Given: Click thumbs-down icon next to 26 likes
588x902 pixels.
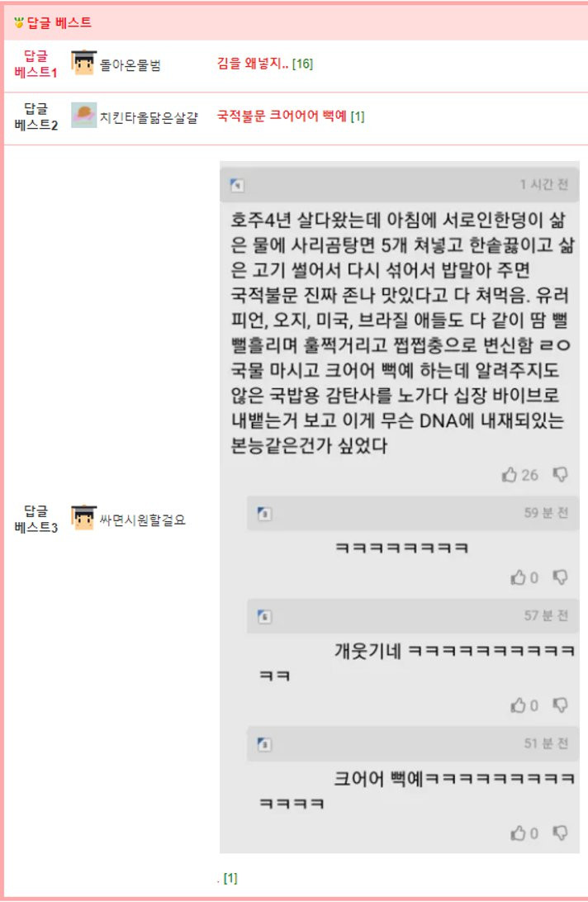Looking at the screenshot, I should pos(561,474).
